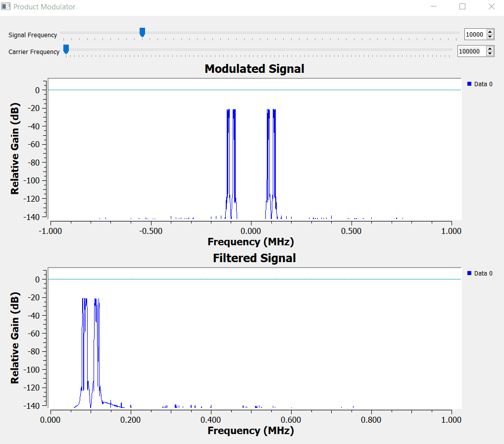Screen dimensions: 504x444
Task: Click Relative Gain axis label of Modulated plot
Action: click(15, 149)
